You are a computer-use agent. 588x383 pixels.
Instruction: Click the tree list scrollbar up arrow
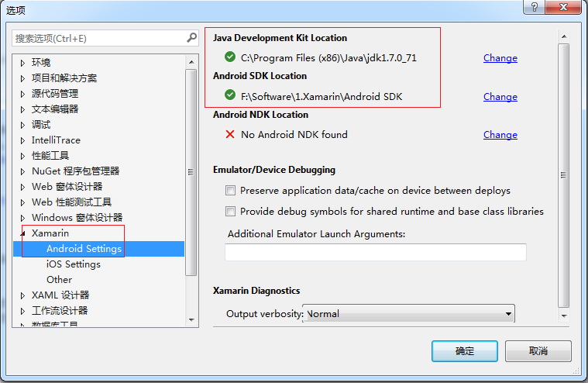(191, 62)
